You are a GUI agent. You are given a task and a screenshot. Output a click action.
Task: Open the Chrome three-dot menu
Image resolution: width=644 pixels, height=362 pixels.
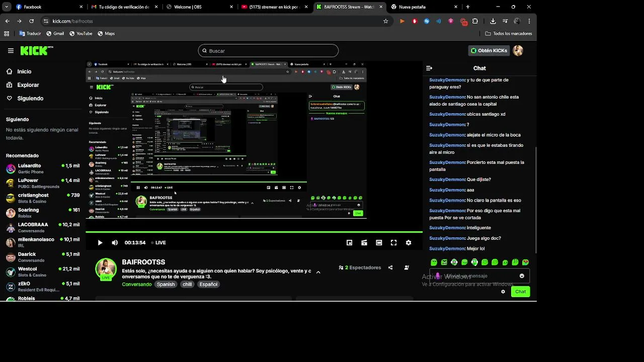coord(529,21)
